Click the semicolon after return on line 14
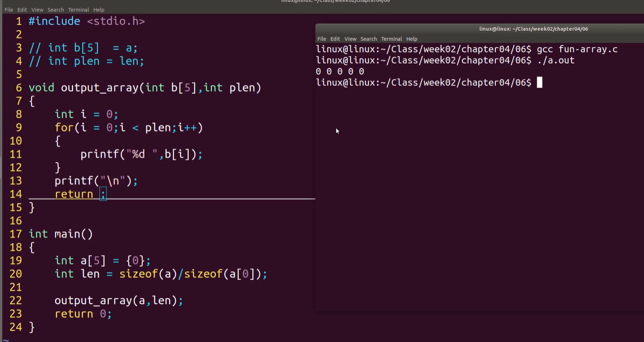The image size is (644, 342). (x=103, y=194)
